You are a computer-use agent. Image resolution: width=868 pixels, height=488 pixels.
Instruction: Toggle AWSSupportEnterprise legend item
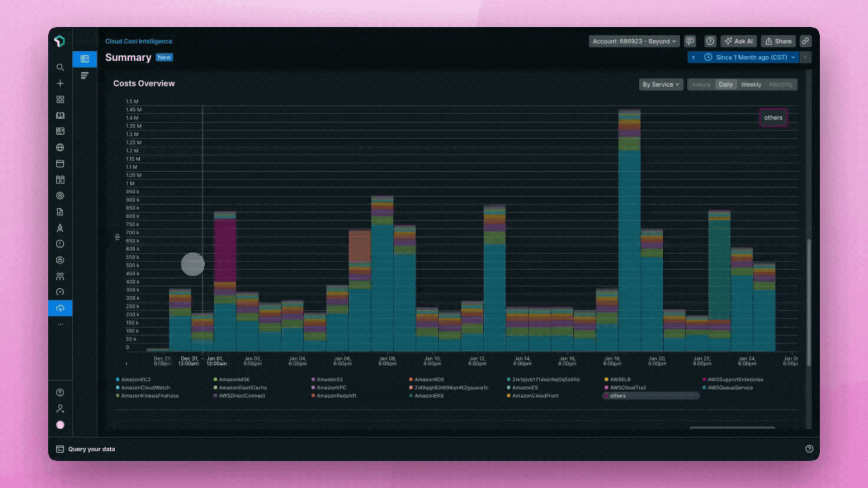click(x=735, y=380)
